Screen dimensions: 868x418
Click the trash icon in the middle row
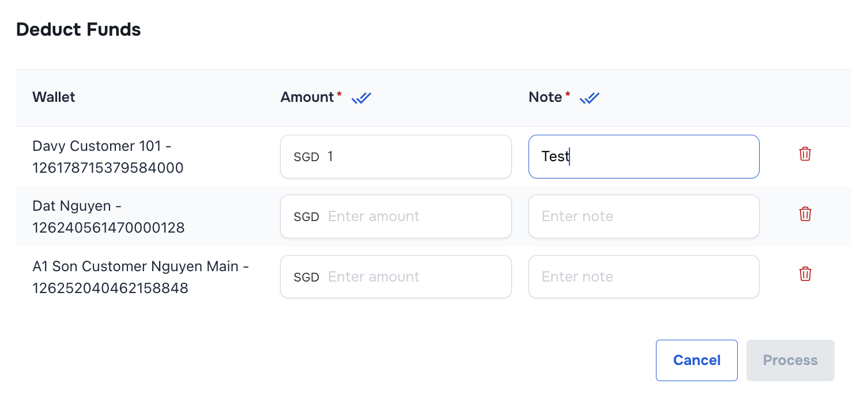click(x=805, y=214)
